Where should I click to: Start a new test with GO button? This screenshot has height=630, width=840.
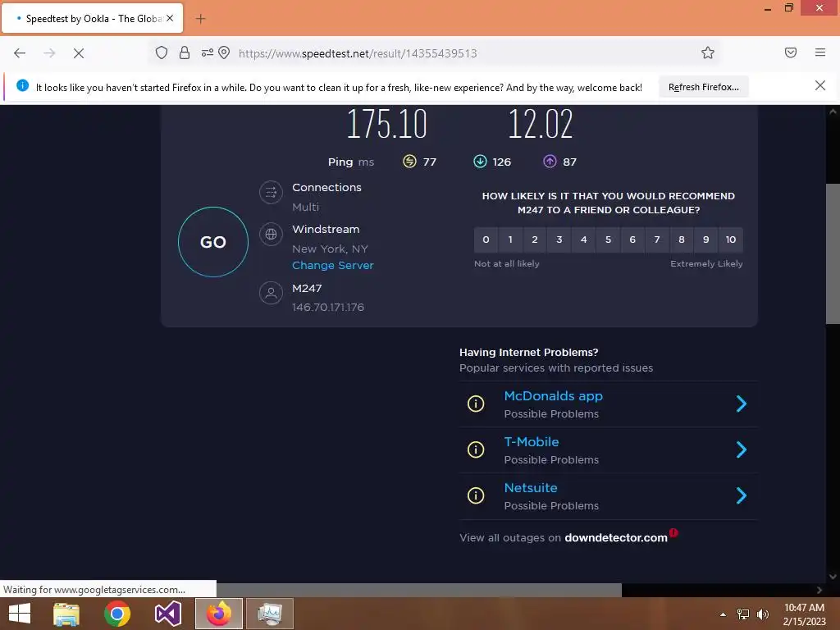click(x=213, y=242)
